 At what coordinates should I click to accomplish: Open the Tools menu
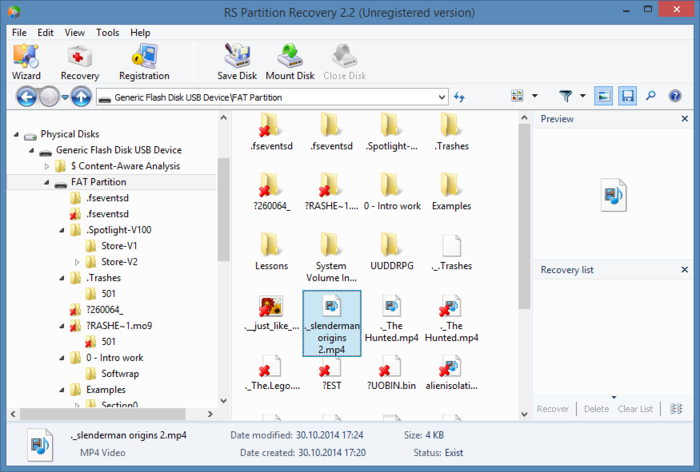[107, 32]
